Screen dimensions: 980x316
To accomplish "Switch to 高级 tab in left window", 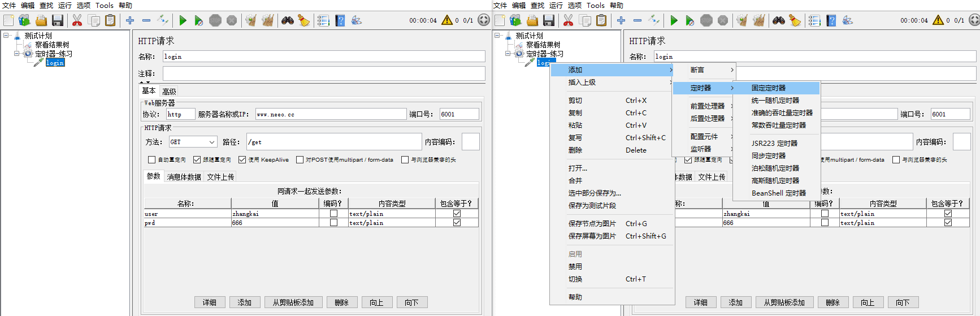I will pyautogui.click(x=169, y=92).
